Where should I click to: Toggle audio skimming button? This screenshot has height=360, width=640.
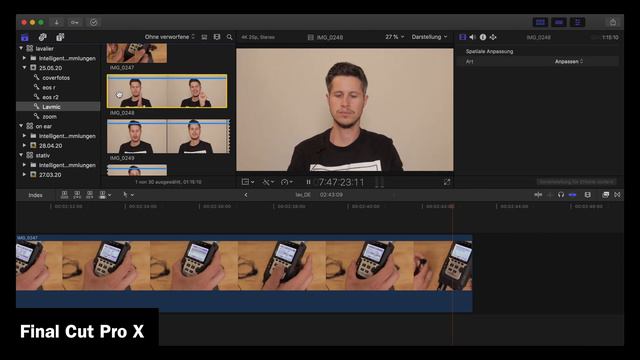pos(550,195)
